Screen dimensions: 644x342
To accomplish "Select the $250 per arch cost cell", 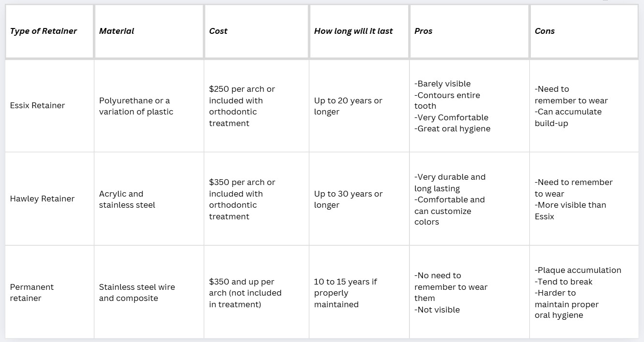I will pyautogui.click(x=256, y=106).
